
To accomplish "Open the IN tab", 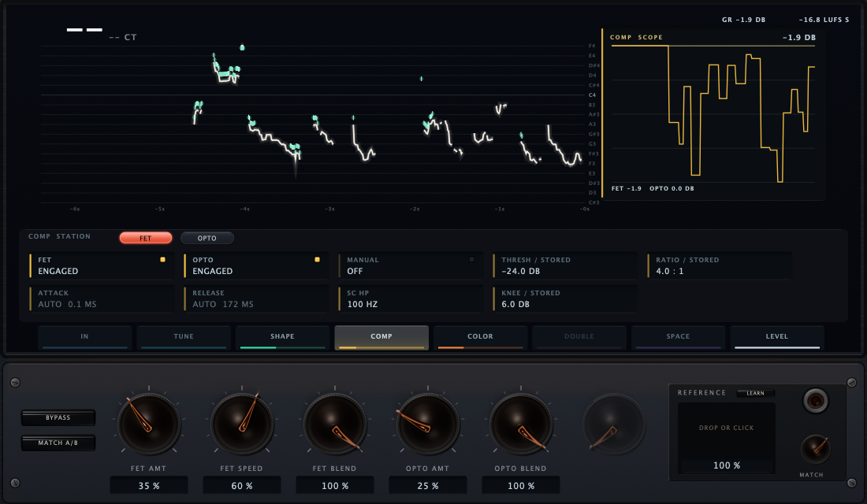I will [x=84, y=338].
